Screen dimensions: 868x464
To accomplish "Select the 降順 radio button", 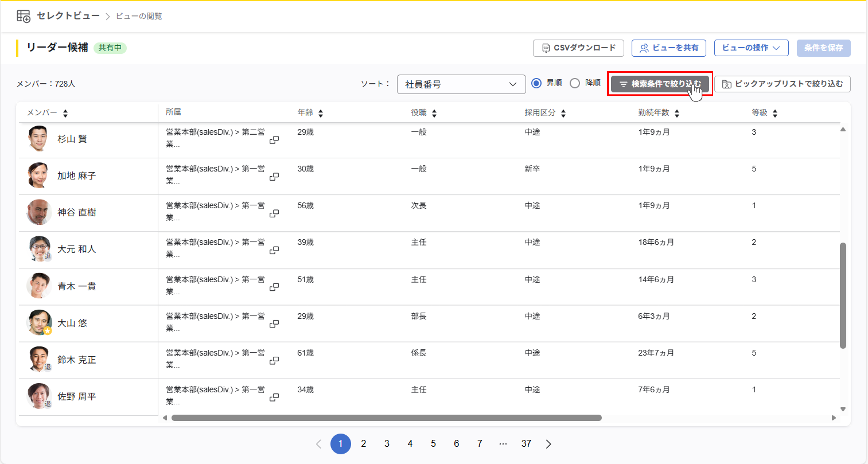I will (575, 83).
